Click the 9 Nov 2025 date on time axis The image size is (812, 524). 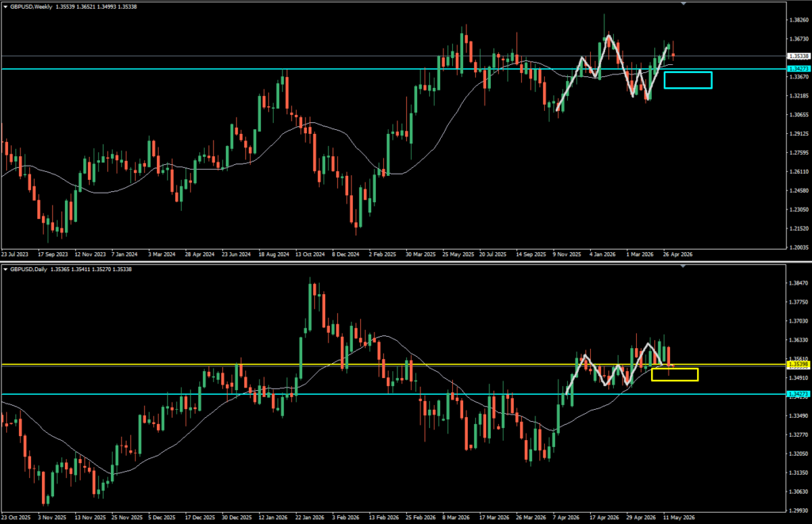[567, 254]
